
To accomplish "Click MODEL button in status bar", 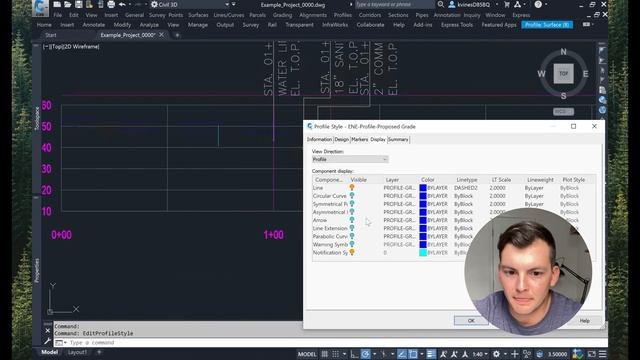I will (x=307, y=354).
